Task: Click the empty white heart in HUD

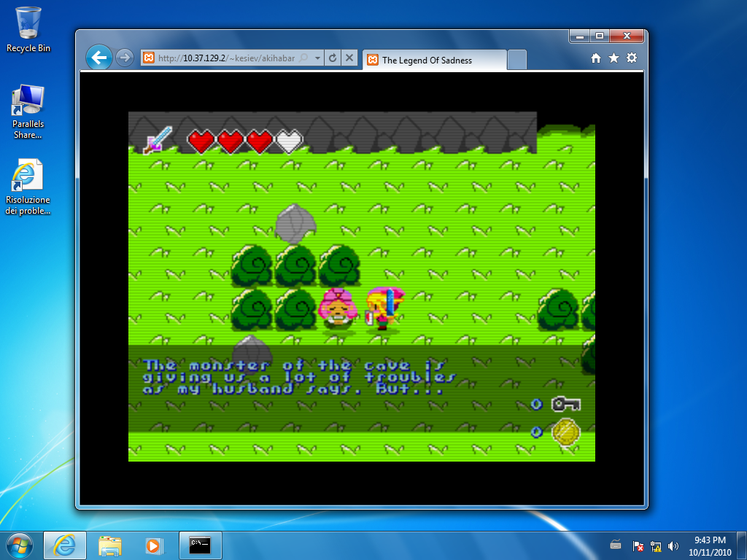Action: coord(289,141)
